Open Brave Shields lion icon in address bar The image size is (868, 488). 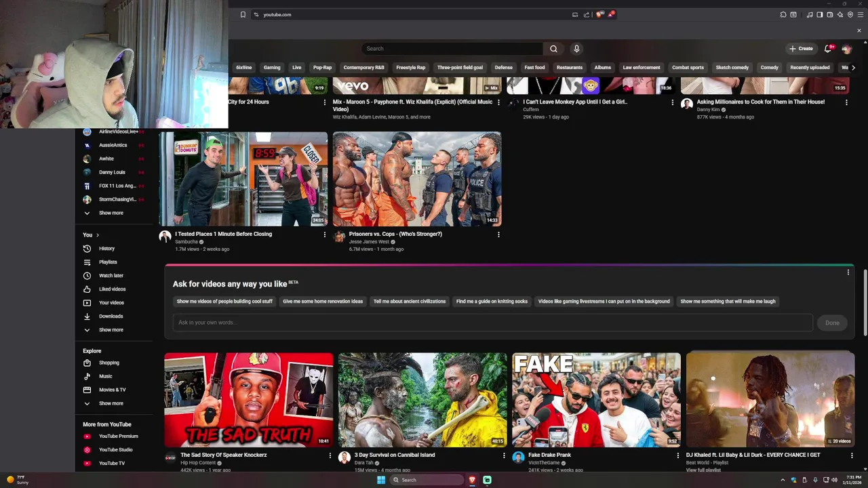599,14
